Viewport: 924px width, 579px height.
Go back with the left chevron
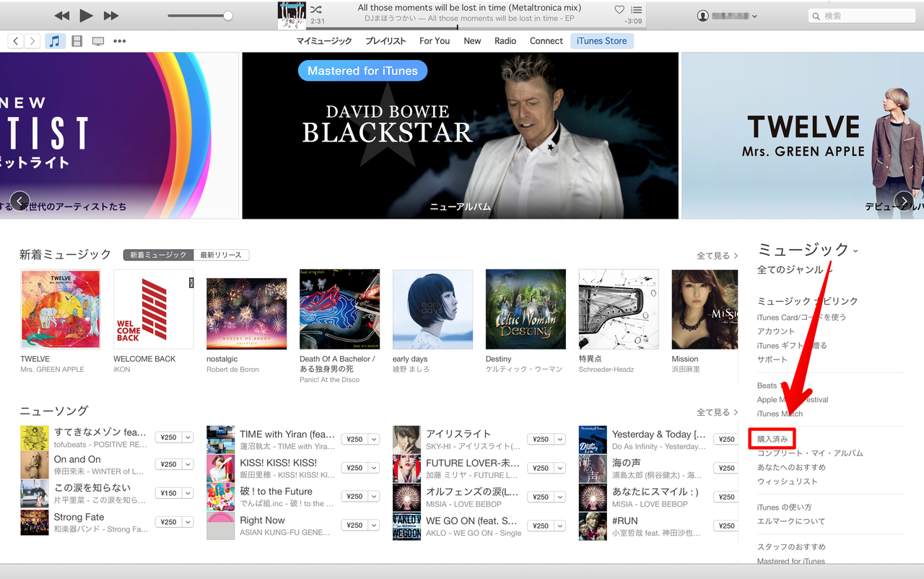16,41
